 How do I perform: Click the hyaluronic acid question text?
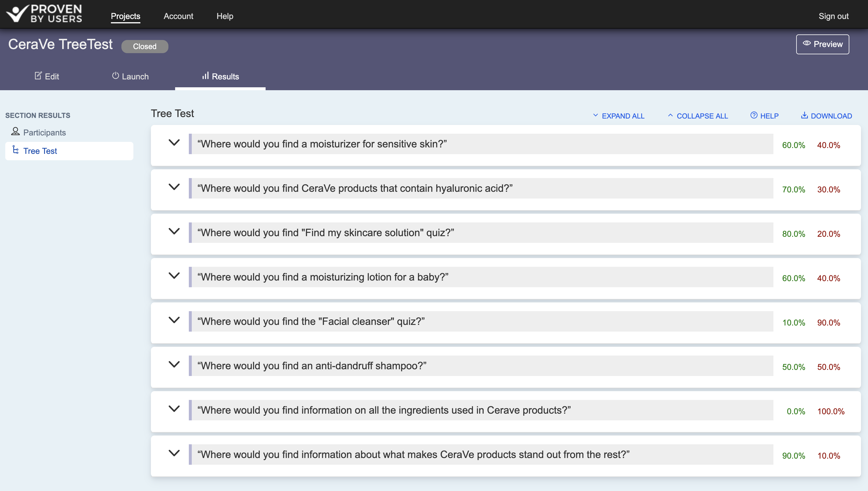pyautogui.click(x=355, y=189)
